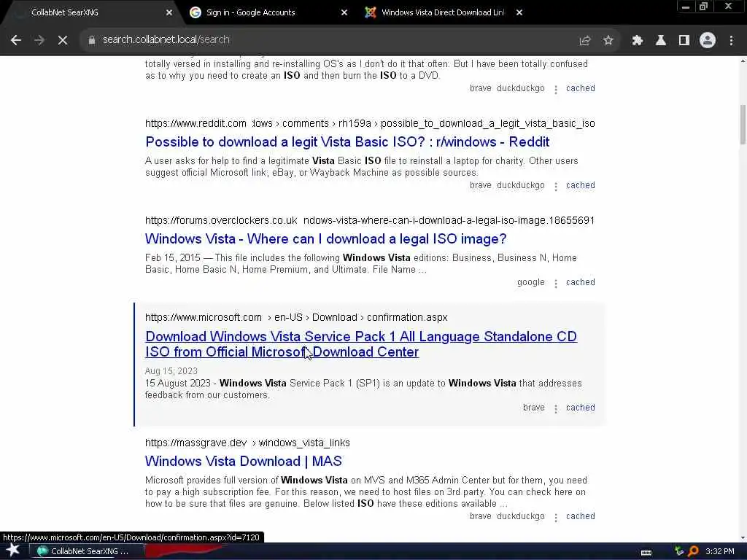This screenshot has height=560, width=747.
Task: Click the forward navigation arrow
Action: pos(39,41)
